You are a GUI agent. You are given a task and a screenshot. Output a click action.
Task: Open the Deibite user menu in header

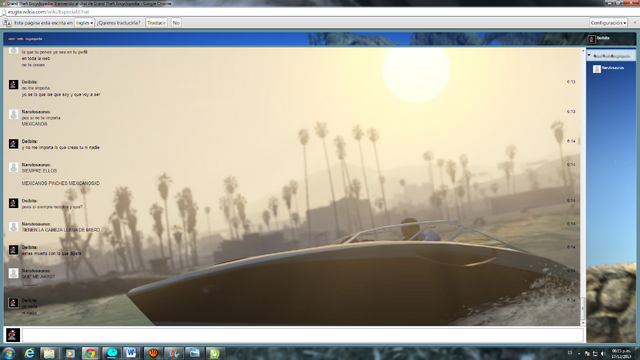click(x=599, y=39)
